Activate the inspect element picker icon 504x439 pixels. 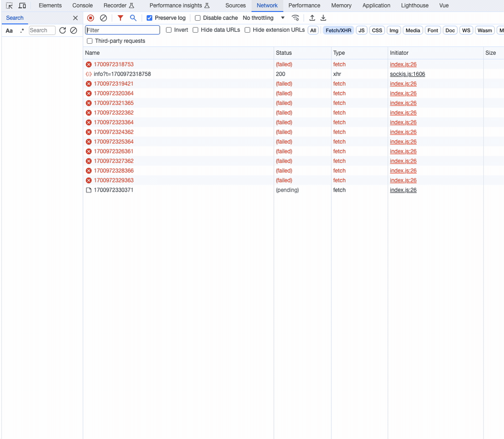click(x=9, y=6)
